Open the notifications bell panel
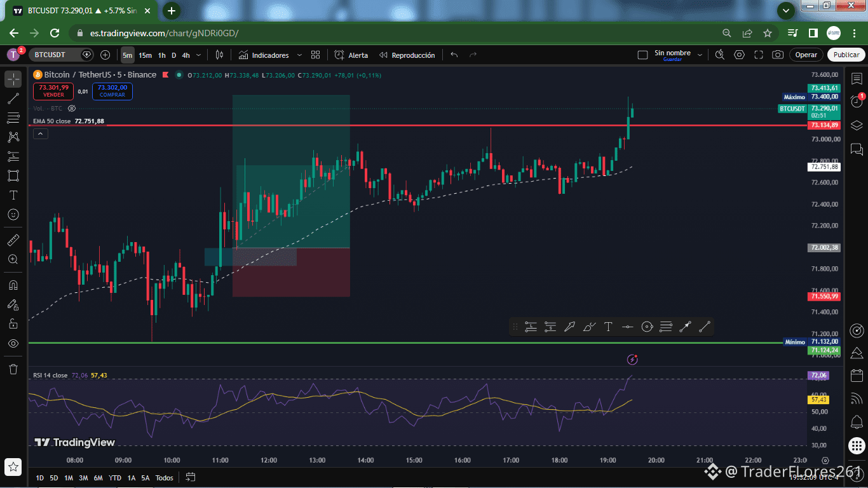The height and width of the screenshot is (488, 868). [x=857, y=421]
